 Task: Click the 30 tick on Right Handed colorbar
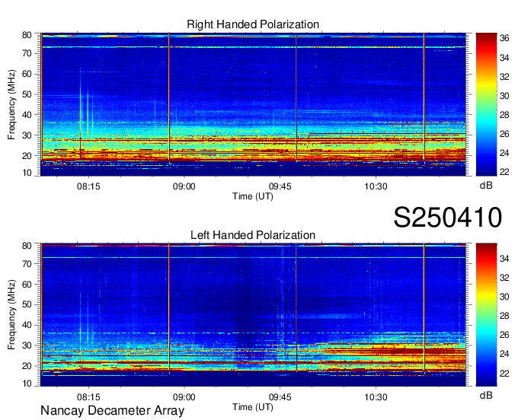click(504, 96)
